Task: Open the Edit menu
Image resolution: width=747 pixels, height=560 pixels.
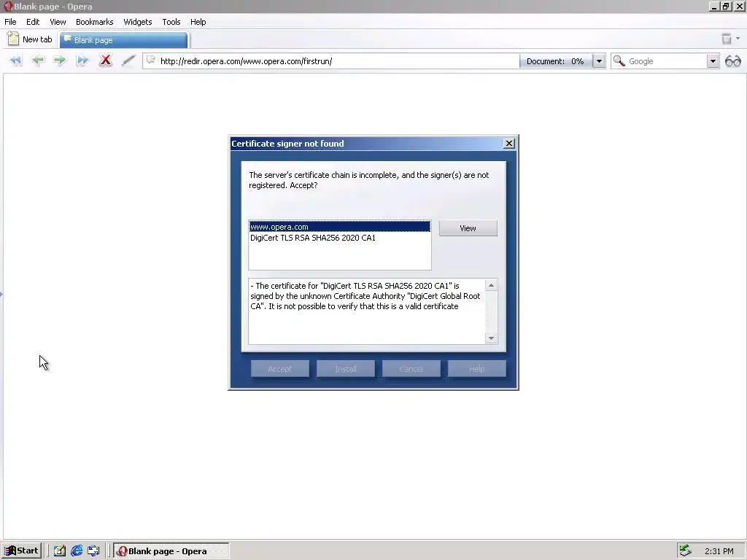Action: coord(33,22)
